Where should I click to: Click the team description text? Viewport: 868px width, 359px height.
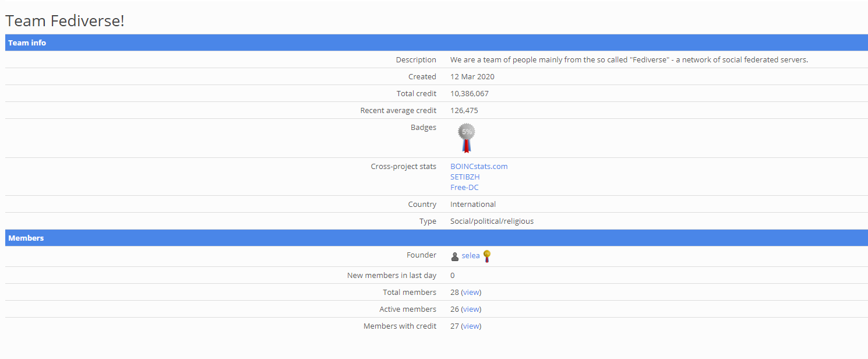[x=629, y=59]
